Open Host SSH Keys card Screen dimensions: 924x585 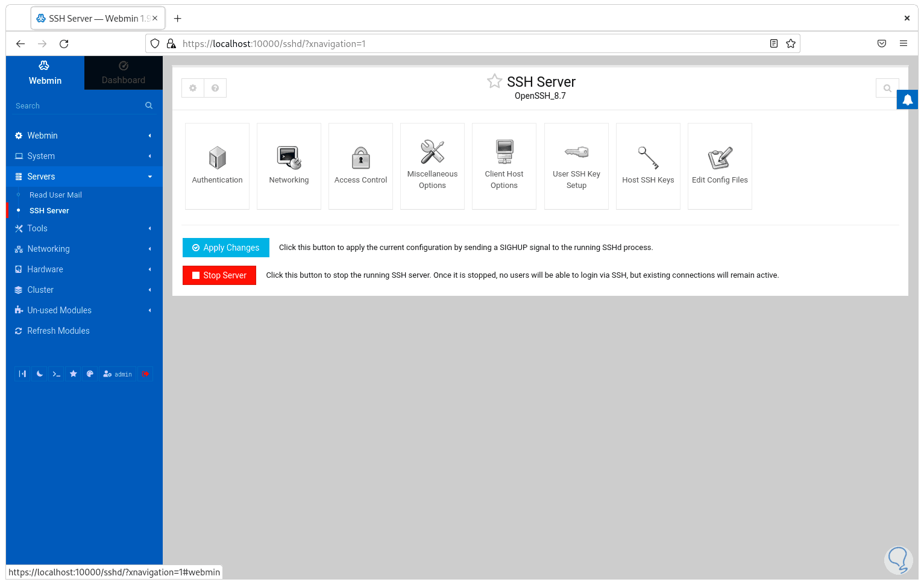[x=648, y=166]
